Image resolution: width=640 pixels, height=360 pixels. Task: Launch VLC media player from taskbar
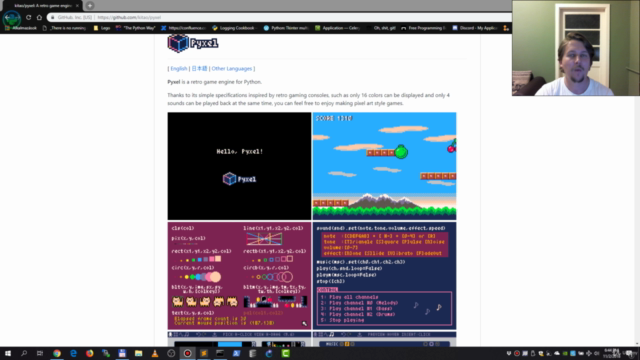(155, 353)
